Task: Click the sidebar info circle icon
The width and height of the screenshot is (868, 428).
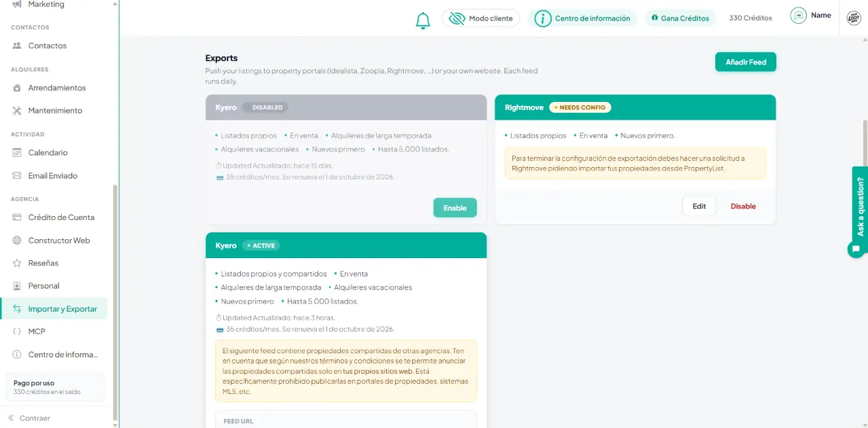Action: point(17,355)
